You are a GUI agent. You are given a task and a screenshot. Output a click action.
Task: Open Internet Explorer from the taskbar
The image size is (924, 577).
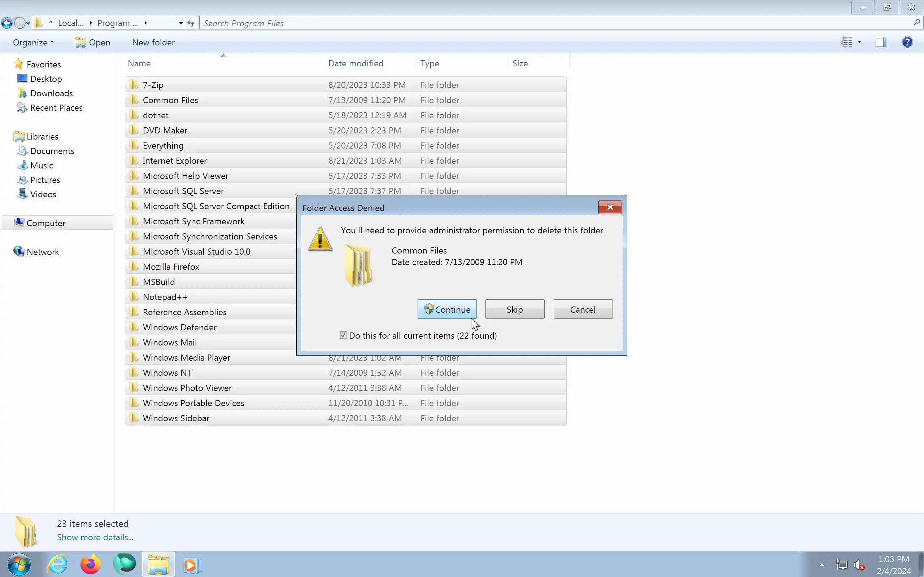[57, 564]
